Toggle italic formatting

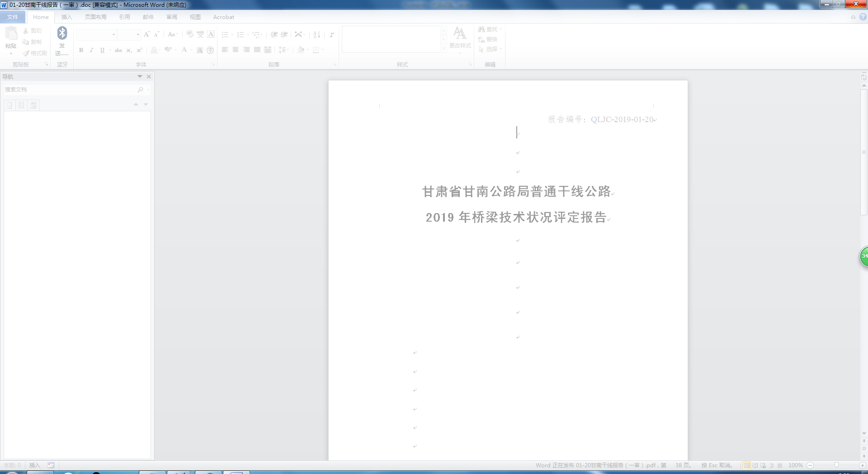(x=91, y=50)
